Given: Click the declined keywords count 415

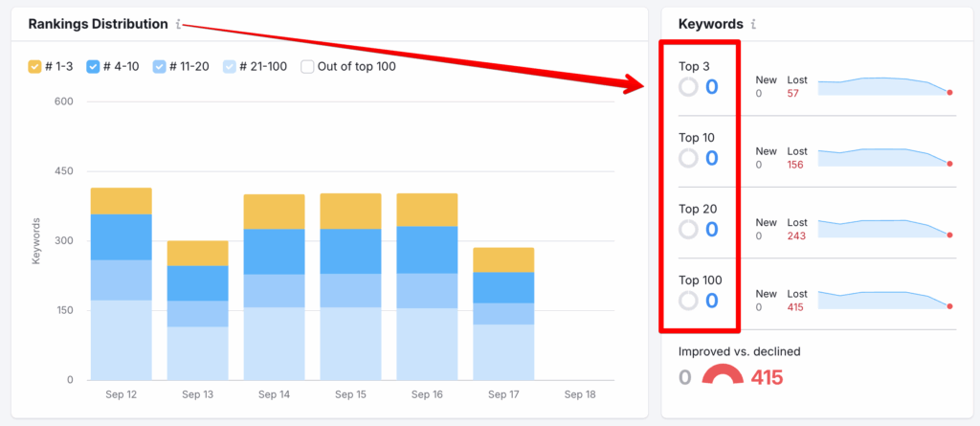Looking at the screenshot, I should coord(767,377).
